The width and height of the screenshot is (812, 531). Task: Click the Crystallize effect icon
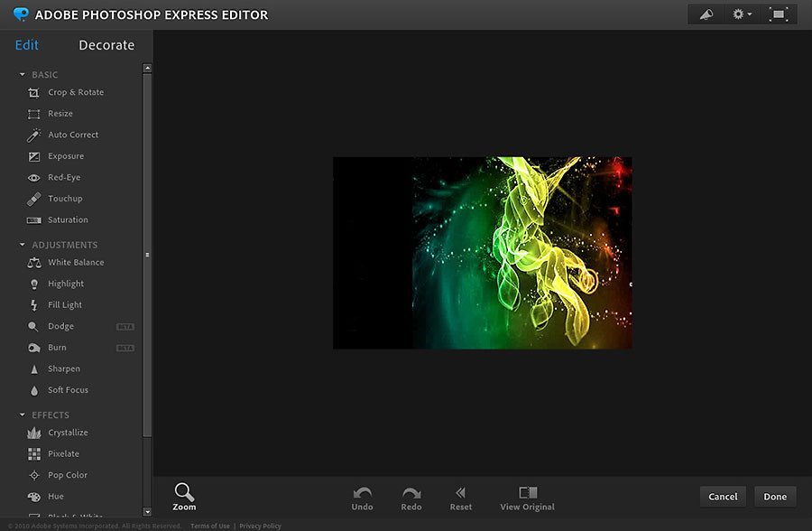tap(34, 433)
